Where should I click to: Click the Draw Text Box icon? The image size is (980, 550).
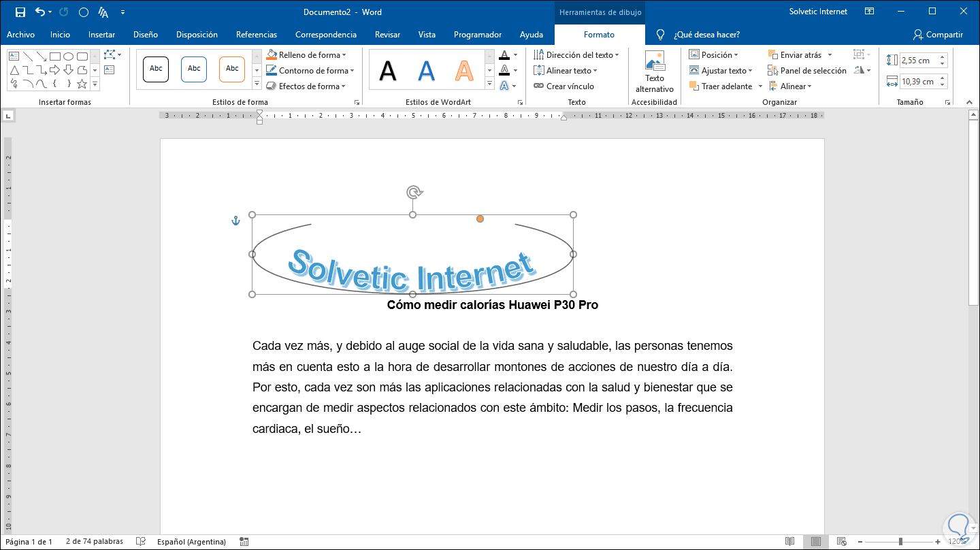click(110, 69)
